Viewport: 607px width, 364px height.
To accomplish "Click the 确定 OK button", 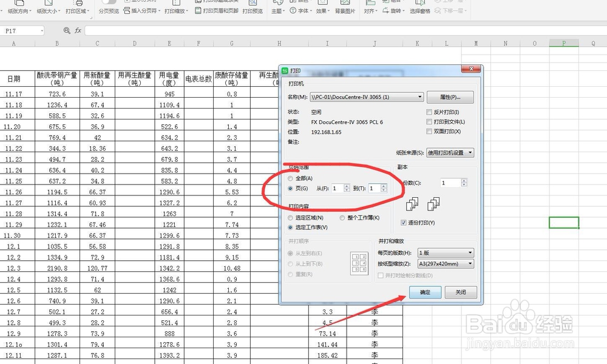I will coord(425,292).
